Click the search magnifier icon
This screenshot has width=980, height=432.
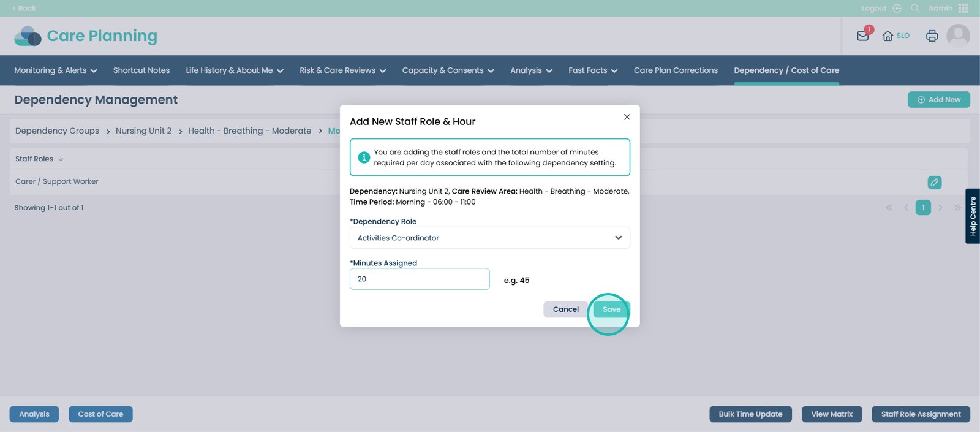tap(915, 8)
